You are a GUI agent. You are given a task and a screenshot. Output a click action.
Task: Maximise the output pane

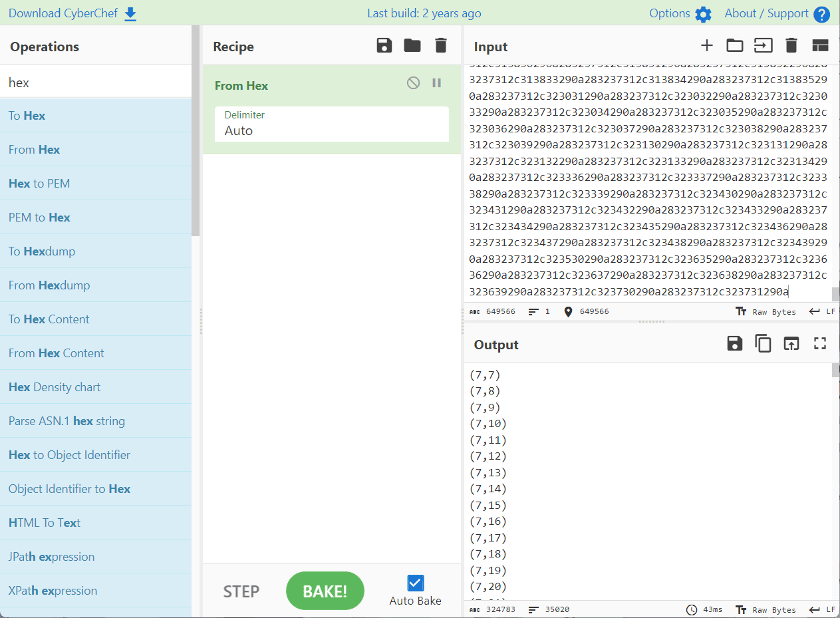tap(819, 344)
